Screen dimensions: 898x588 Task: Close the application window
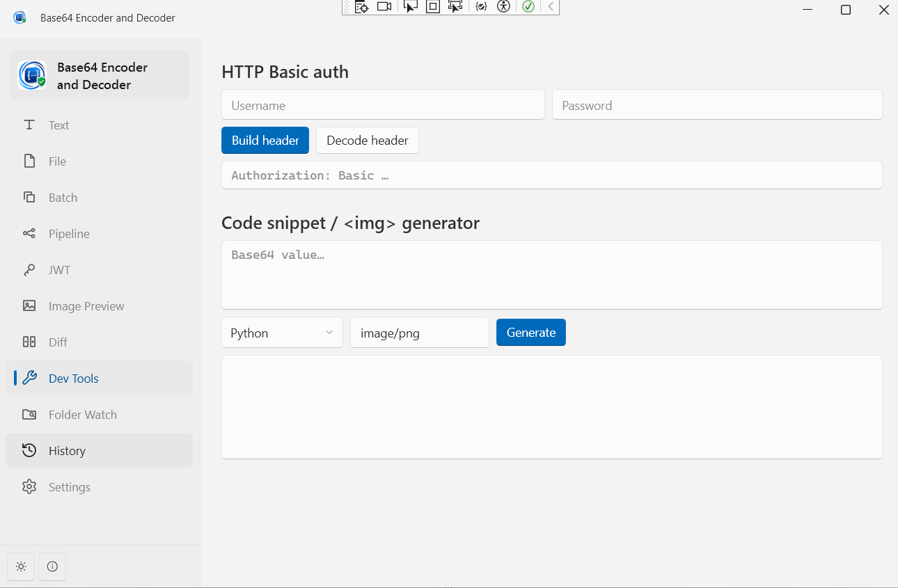(x=883, y=10)
